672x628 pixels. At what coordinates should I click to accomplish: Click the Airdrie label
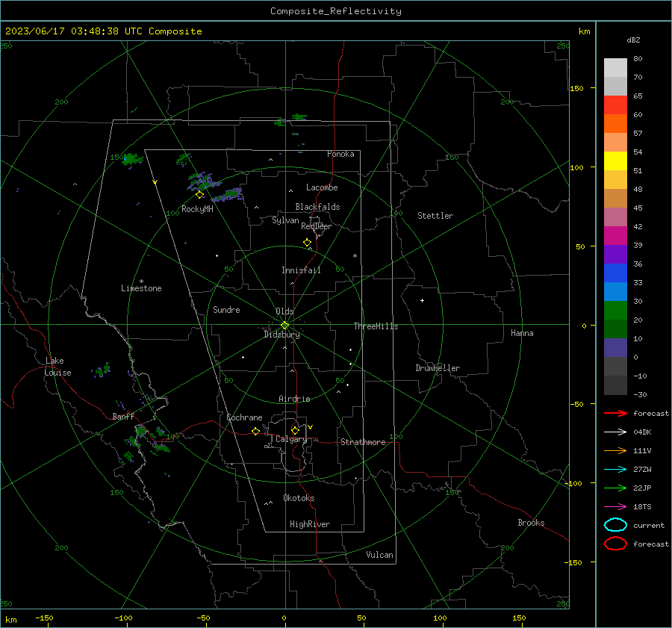[x=294, y=399]
